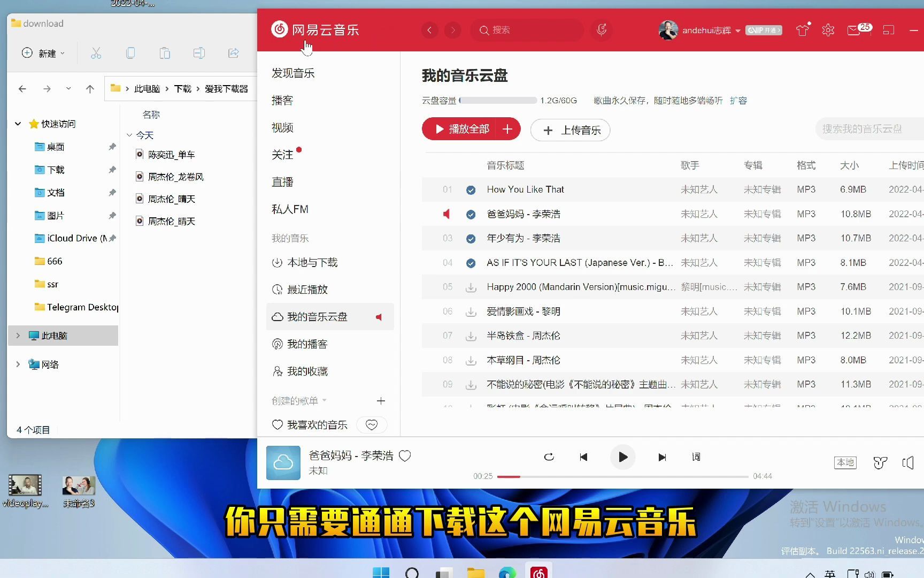
Task: Open 视频 in the sidebar
Action: tap(282, 127)
